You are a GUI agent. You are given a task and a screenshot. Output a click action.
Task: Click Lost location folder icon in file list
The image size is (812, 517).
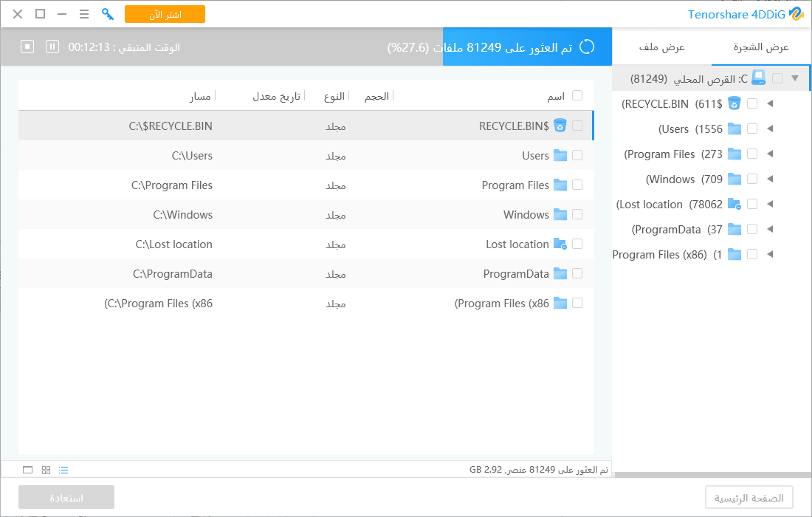(x=560, y=244)
